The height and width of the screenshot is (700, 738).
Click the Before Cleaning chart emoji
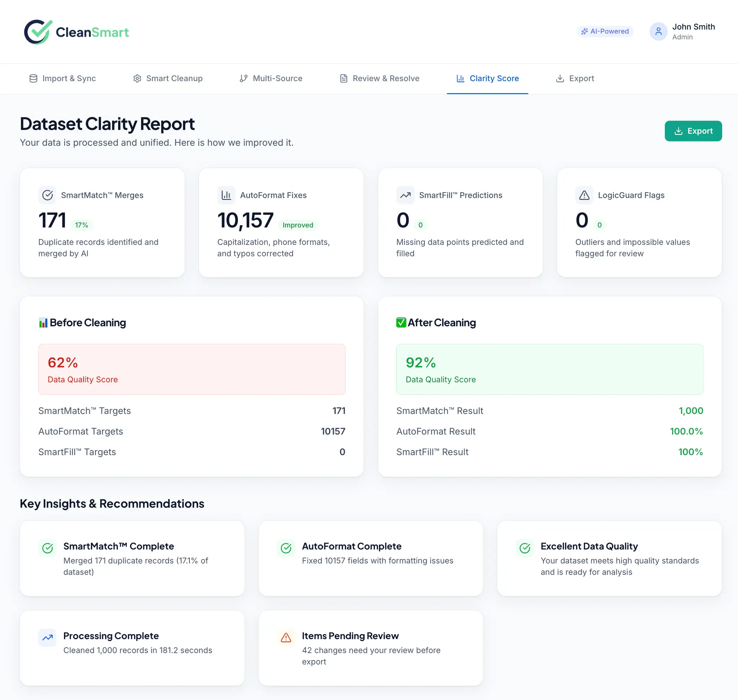[x=43, y=323]
